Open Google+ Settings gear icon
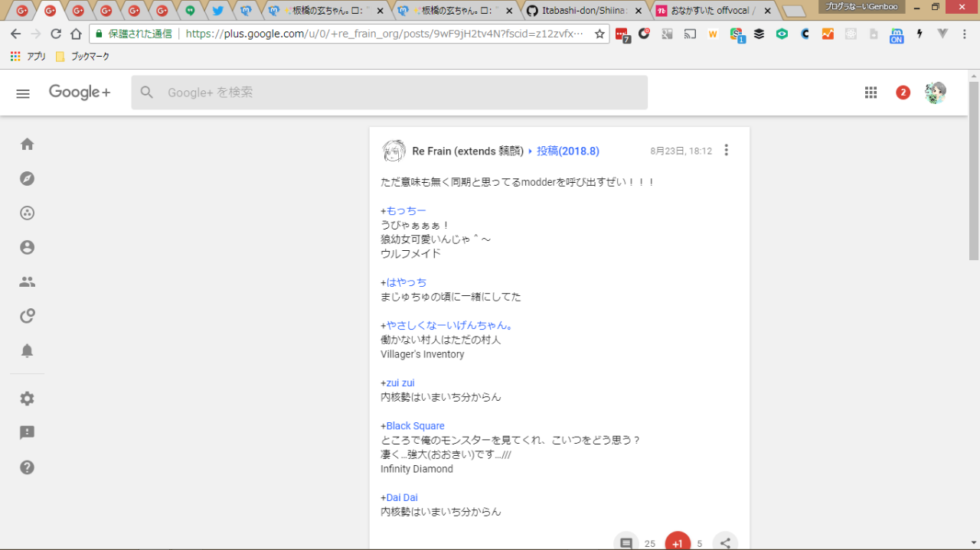 coord(28,399)
